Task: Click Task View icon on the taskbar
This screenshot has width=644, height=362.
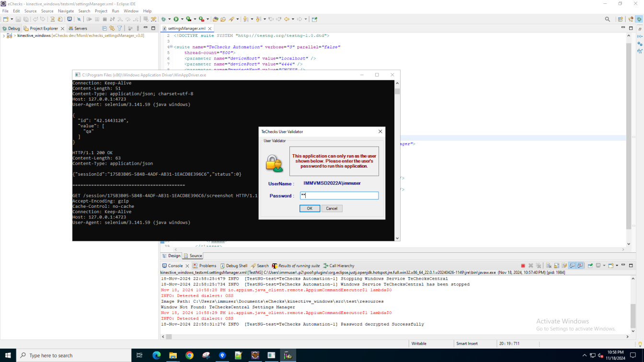Action: tap(139, 355)
